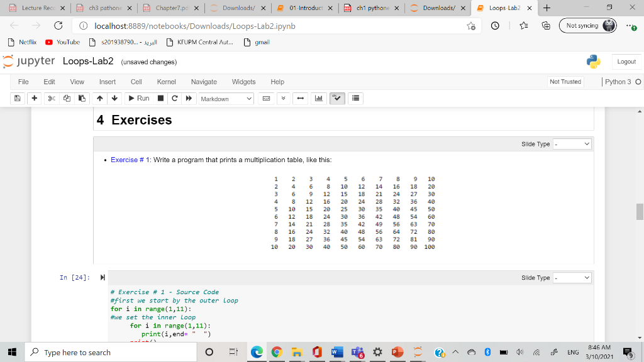644x362 pixels.
Task: Toggle the table of contents view
Action: 355,99
